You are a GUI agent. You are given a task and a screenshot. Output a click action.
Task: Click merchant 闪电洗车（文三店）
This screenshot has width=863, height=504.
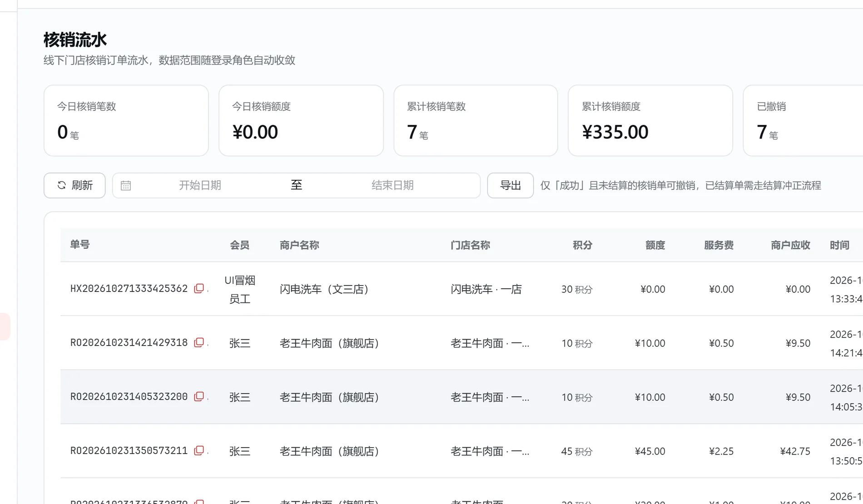coord(324,289)
